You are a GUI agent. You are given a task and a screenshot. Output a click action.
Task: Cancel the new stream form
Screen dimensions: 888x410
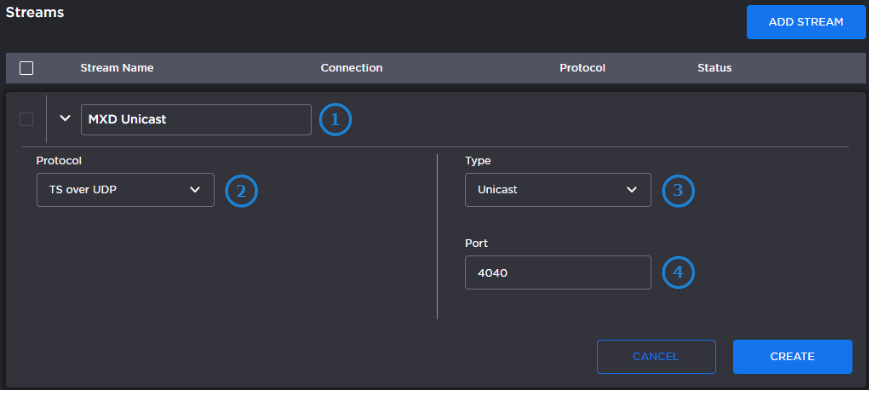click(x=656, y=356)
